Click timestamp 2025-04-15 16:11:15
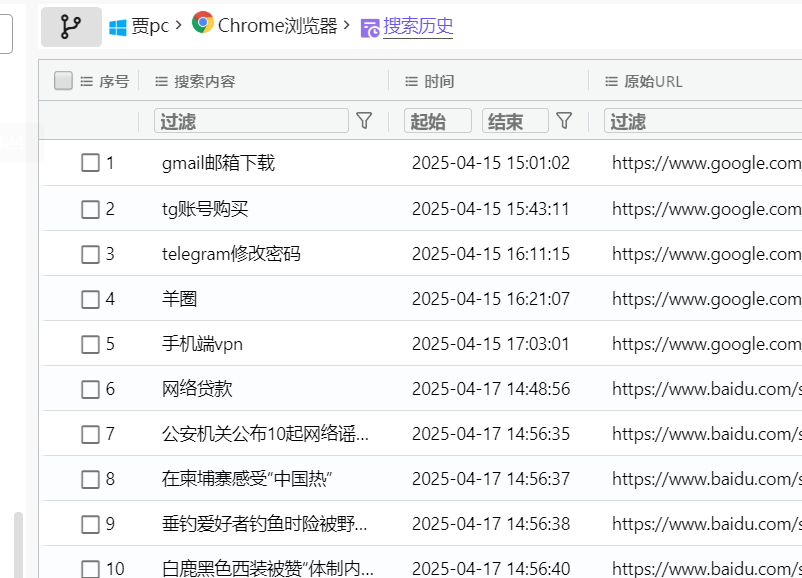Screen dimensions: 802x578 (x=491, y=254)
